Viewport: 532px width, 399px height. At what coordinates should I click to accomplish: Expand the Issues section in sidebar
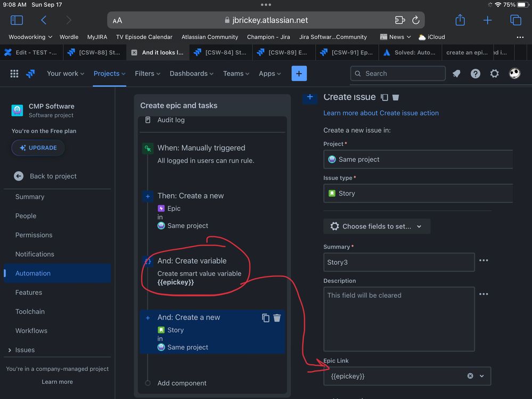point(10,350)
